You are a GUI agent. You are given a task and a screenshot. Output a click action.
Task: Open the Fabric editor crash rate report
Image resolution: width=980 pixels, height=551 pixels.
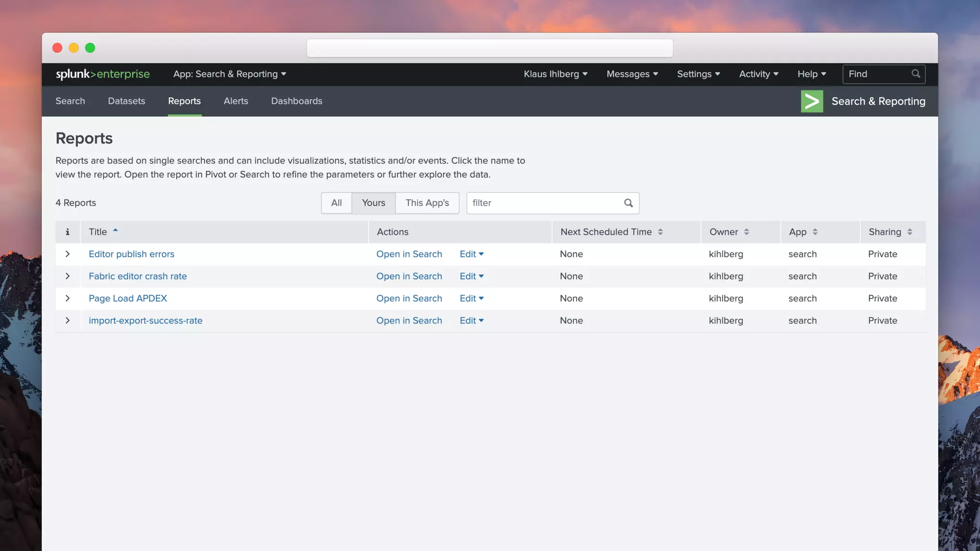click(138, 276)
